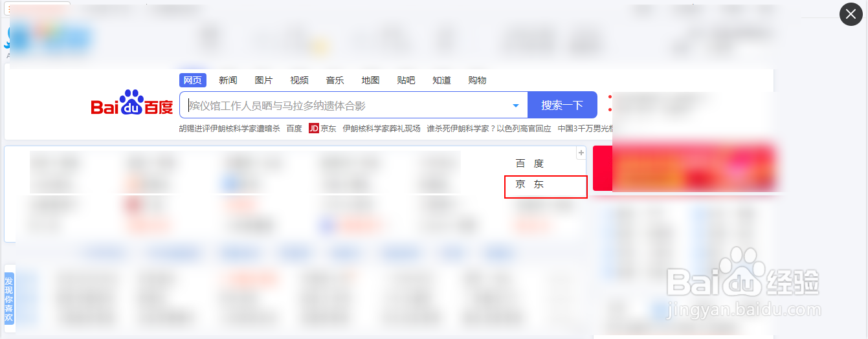Open link 谁杀死伊朗科学家？以色列高官回应
Image resolution: width=868 pixels, height=339 pixels.
[x=489, y=128]
